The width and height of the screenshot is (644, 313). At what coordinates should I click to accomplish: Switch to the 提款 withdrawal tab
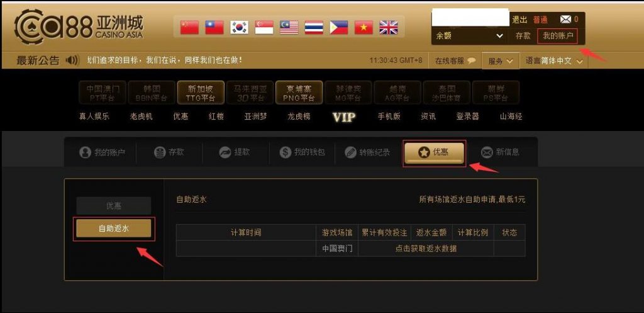click(x=235, y=152)
